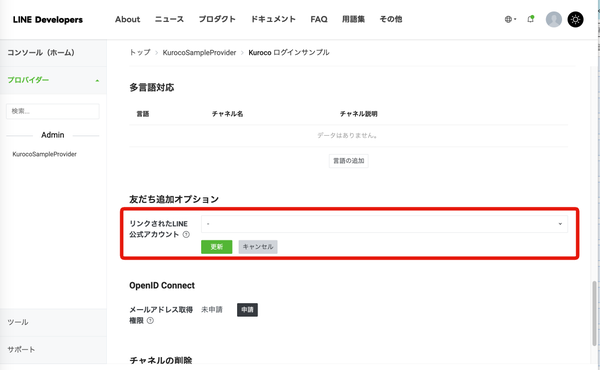Open the ドキュメント menu item
Image resolution: width=600 pixels, height=370 pixels.
273,19
